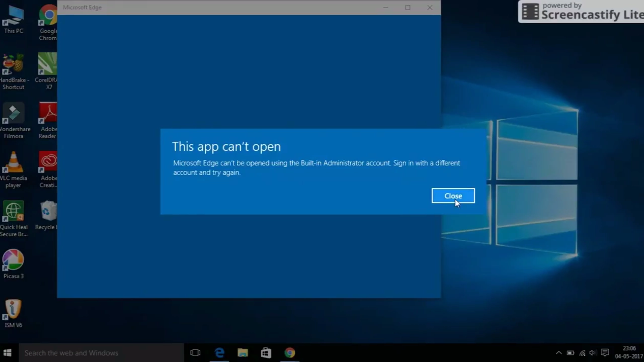
Task: Open ISM V6 desktop shortcut
Action: coord(14,314)
